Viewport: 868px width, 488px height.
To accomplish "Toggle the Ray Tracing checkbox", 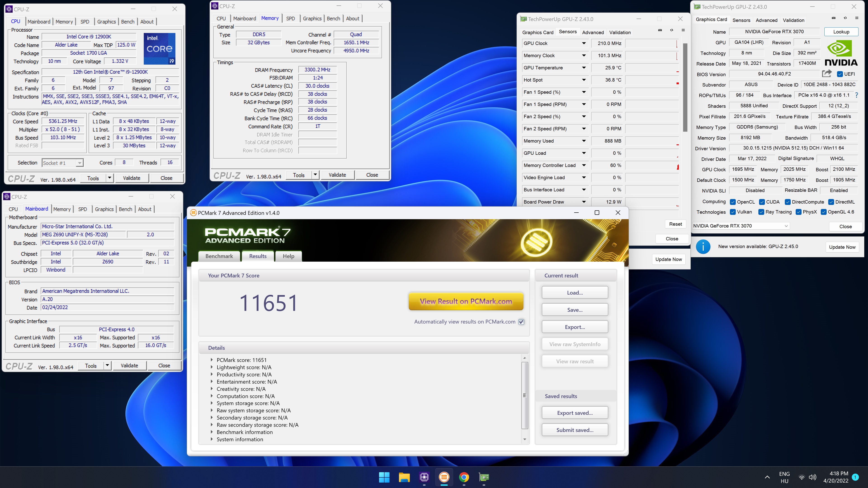I will point(761,212).
